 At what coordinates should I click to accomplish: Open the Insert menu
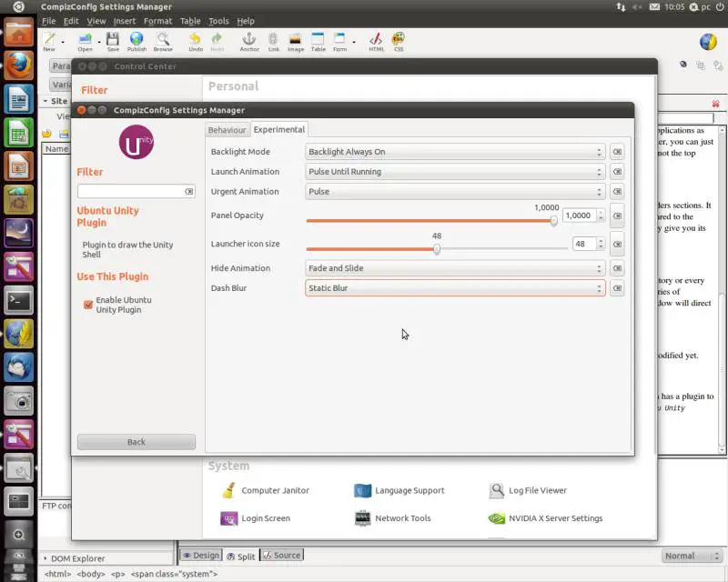pos(125,21)
